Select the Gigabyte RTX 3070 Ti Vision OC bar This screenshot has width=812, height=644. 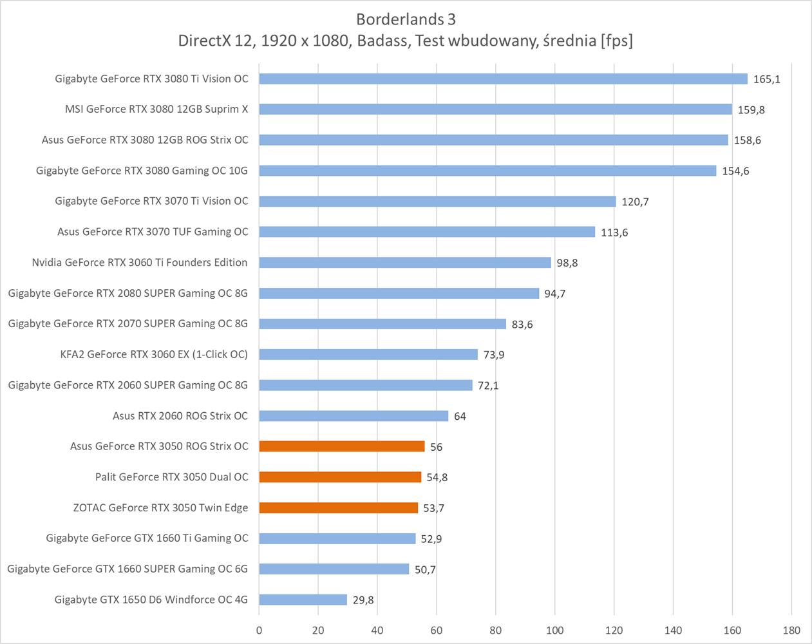437,202
